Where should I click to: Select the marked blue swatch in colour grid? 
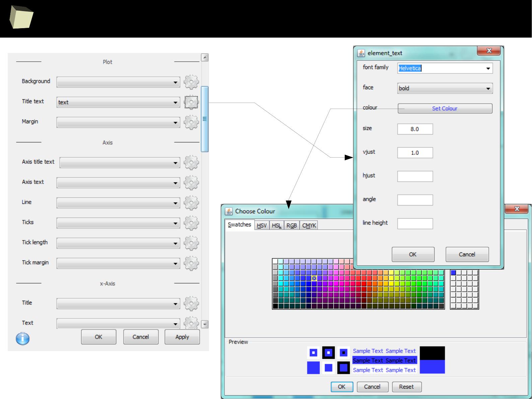pos(314,278)
